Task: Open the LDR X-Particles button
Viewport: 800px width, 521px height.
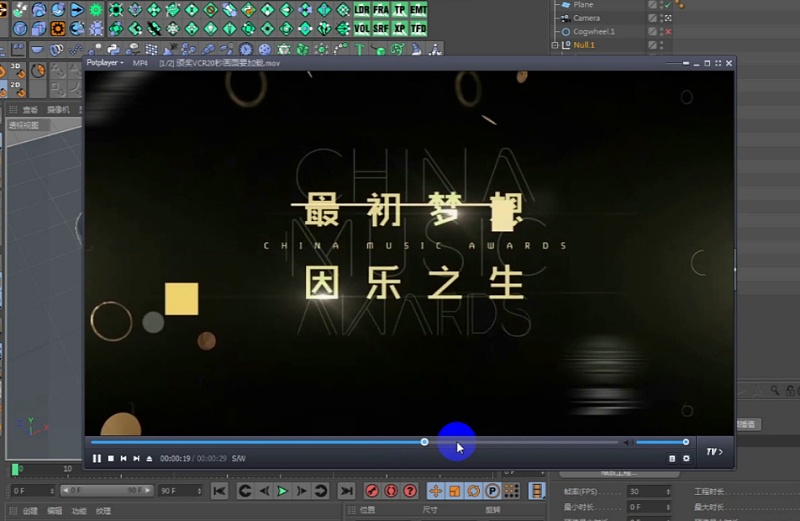Action: (x=362, y=9)
